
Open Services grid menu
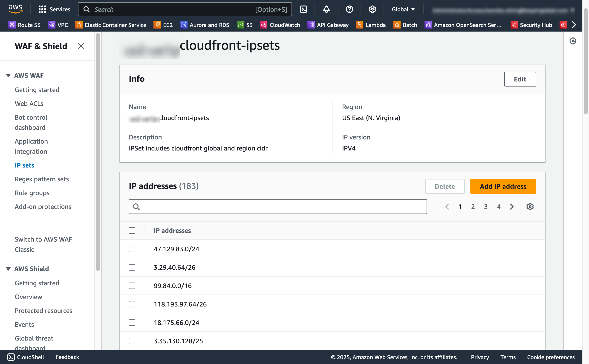click(54, 9)
